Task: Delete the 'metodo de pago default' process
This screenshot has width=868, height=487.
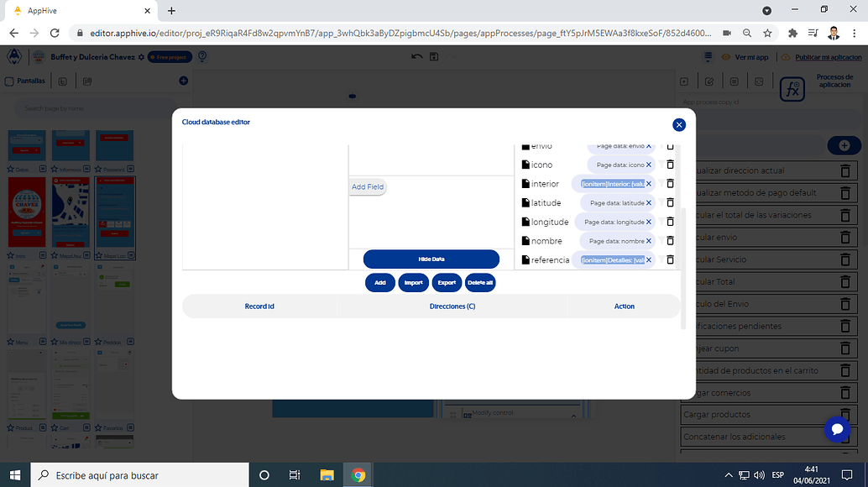Action: (x=844, y=193)
